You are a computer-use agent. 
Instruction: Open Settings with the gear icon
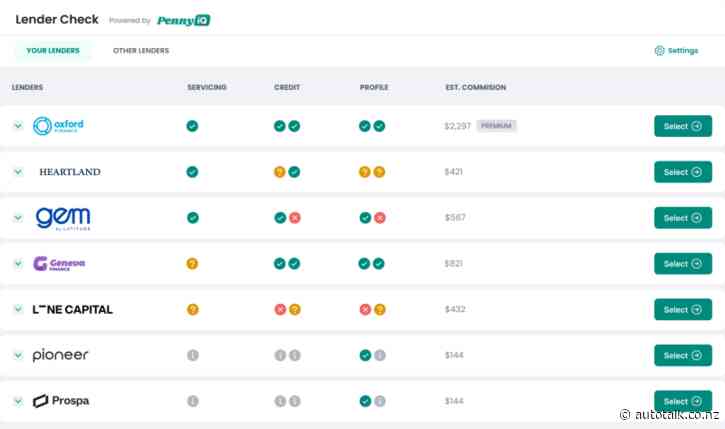click(676, 50)
